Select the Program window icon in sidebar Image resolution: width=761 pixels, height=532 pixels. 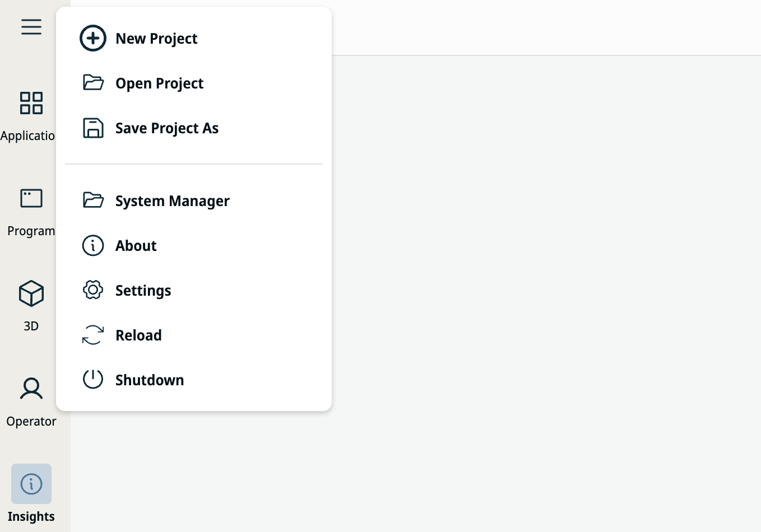(x=31, y=198)
